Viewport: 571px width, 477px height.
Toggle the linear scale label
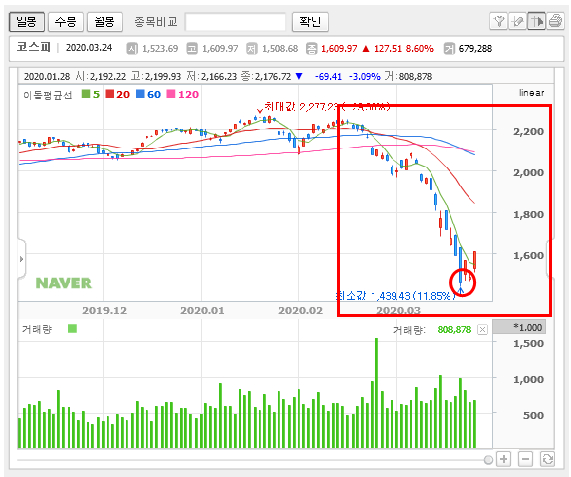pyautogui.click(x=531, y=93)
